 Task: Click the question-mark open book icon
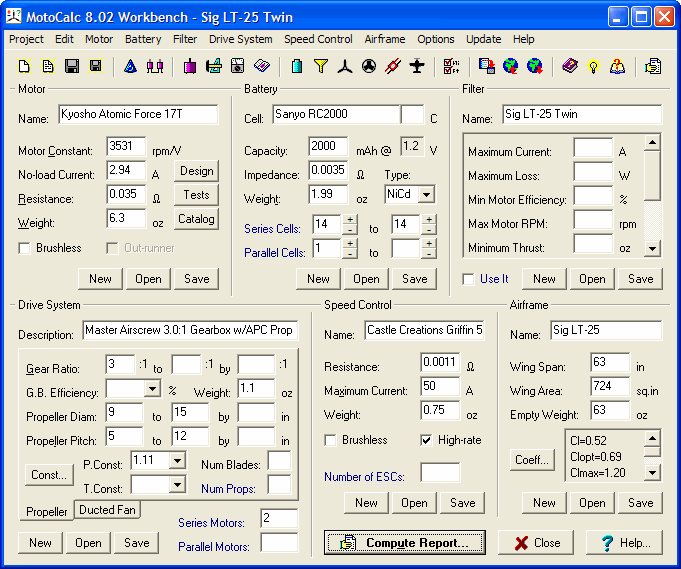pos(618,66)
